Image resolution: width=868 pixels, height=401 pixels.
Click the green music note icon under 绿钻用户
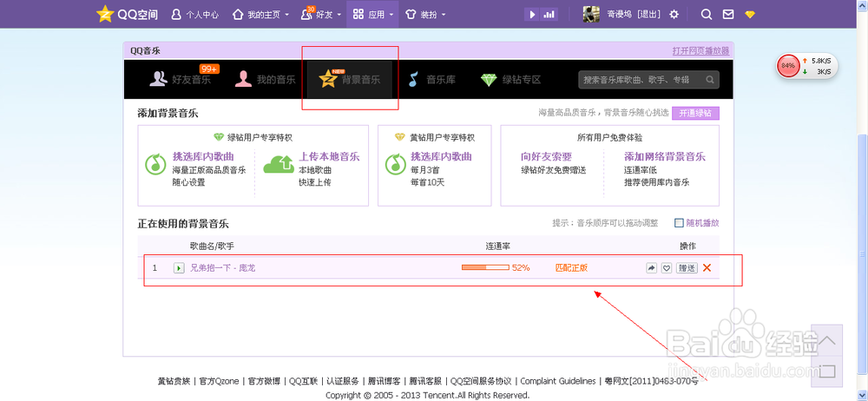point(155,163)
